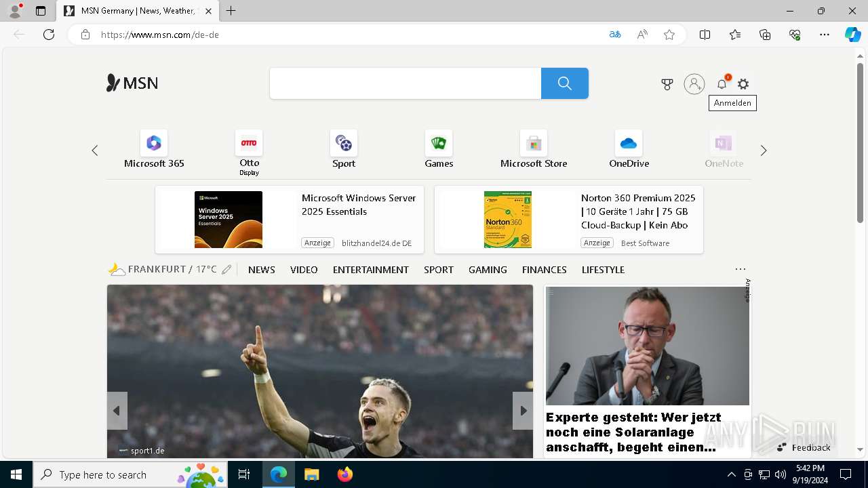Screen dimensions: 868x488
Task: Close the MSN Germany tab
Action: point(208,11)
